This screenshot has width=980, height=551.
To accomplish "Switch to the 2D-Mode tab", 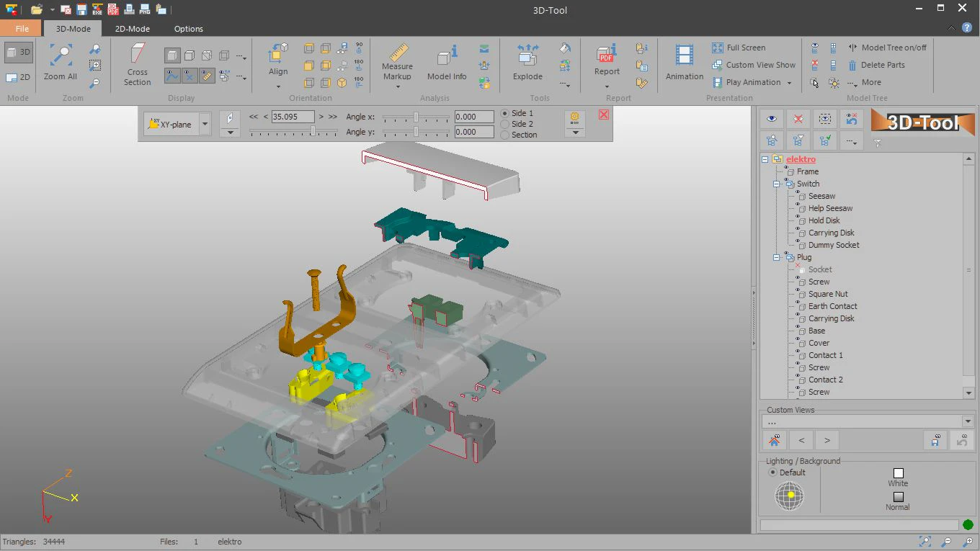I will tap(132, 29).
